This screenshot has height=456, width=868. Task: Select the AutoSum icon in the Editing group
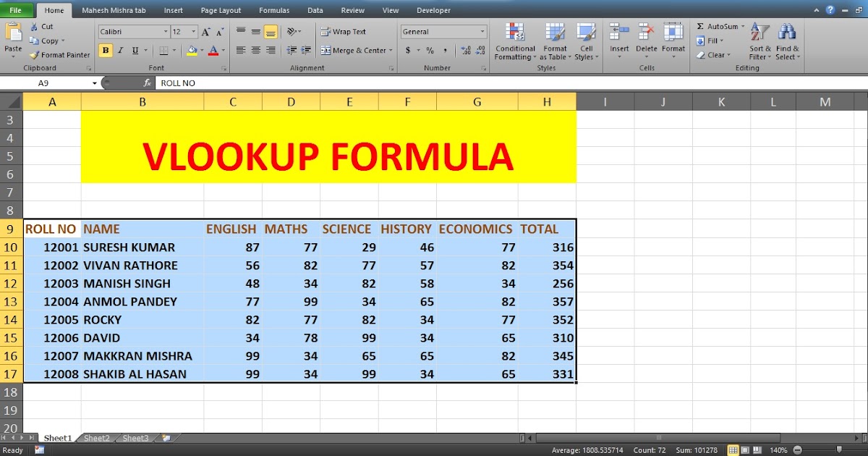[700, 26]
